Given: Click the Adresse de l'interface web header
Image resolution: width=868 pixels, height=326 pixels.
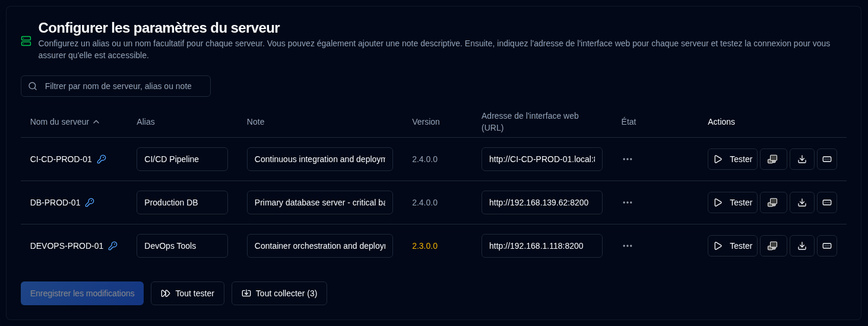Looking at the screenshot, I should (530, 122).
